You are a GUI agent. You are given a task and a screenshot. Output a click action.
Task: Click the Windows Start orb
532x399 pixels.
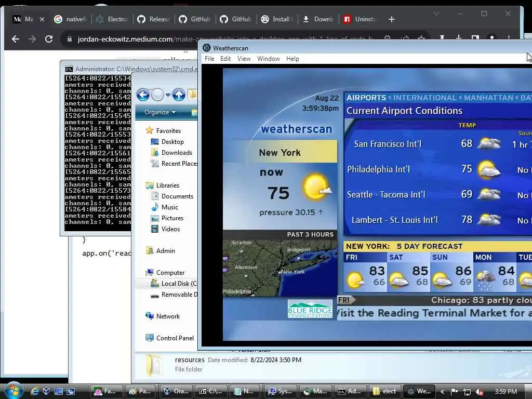pos(14,391)
